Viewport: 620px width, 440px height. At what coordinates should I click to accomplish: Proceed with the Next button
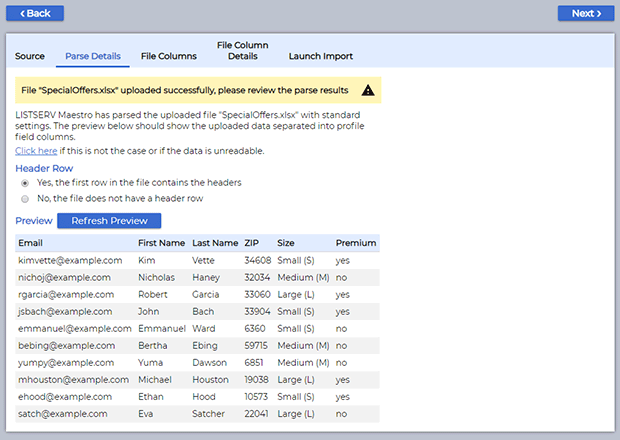tap(586, 13)
